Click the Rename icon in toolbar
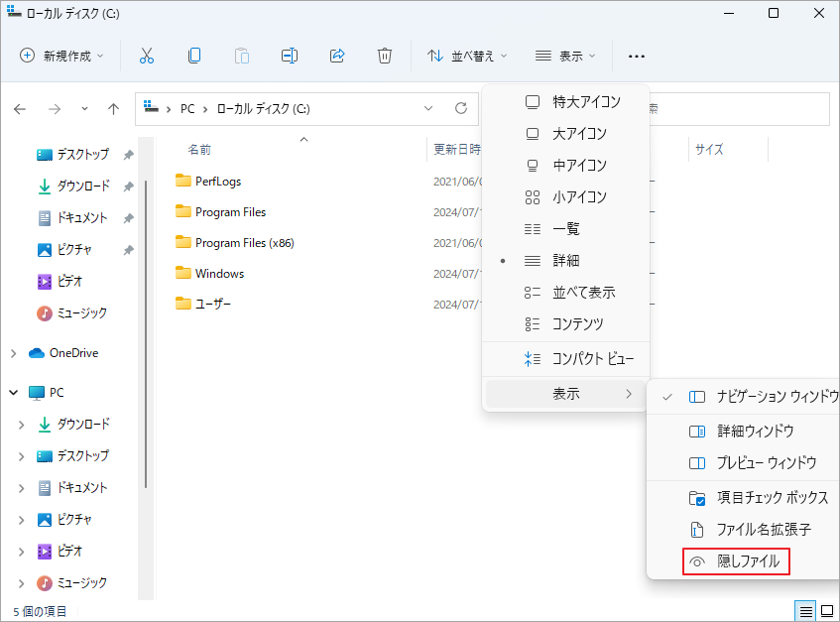The height and width of the screenshot is (622, 840). coord(290,56)
